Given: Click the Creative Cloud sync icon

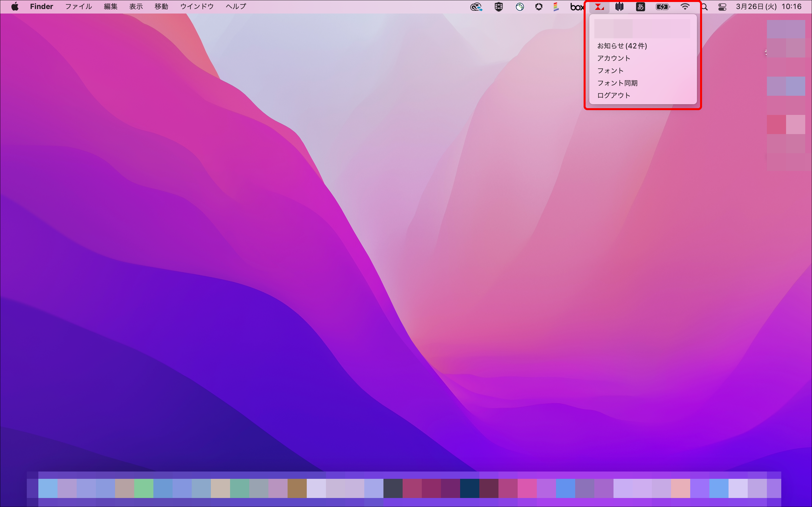Looking at the screenshot, I should pos(476,7).
